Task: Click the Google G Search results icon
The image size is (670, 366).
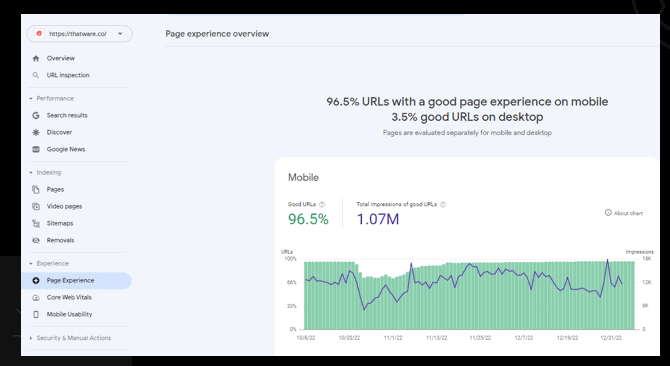Action: tap(36, 115)
